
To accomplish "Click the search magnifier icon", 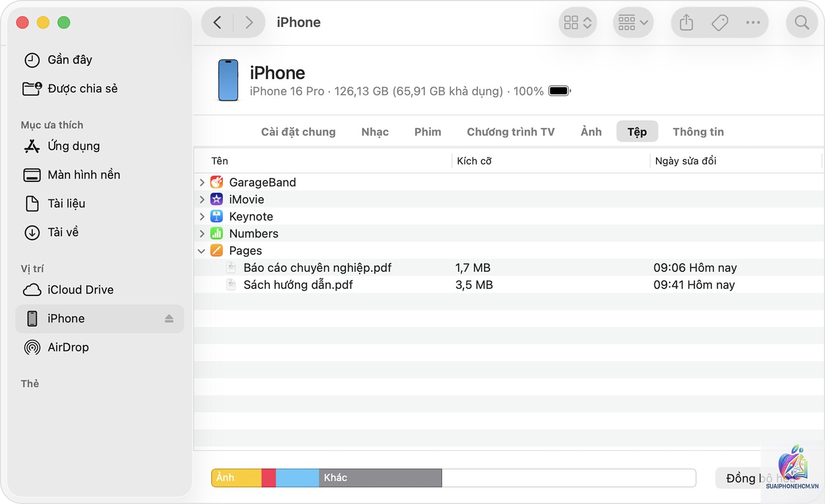I will [x=802, y=23].
